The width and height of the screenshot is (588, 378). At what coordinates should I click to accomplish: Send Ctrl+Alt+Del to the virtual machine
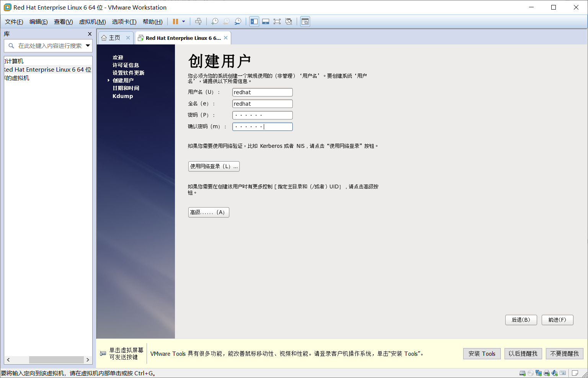tap(198, 21)
